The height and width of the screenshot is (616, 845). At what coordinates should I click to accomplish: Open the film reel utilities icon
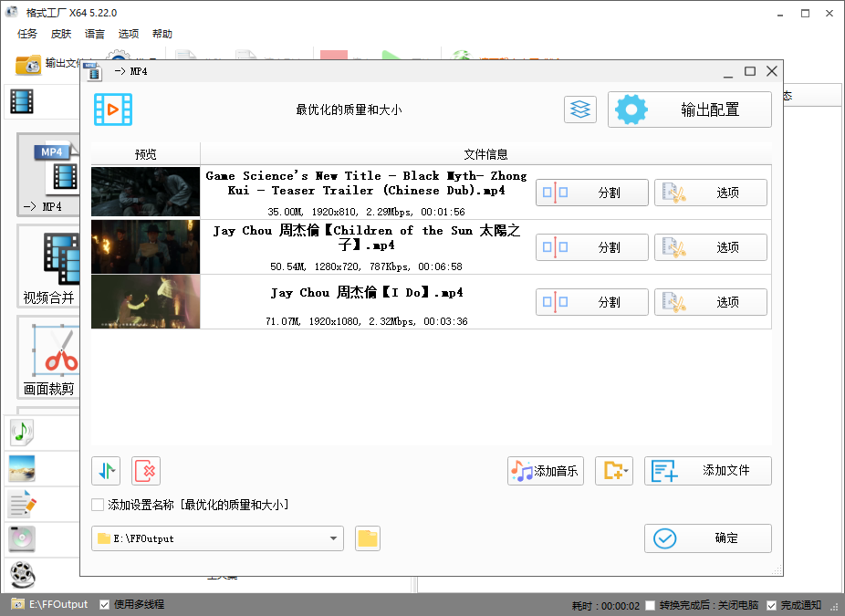(x=22, y=574)
